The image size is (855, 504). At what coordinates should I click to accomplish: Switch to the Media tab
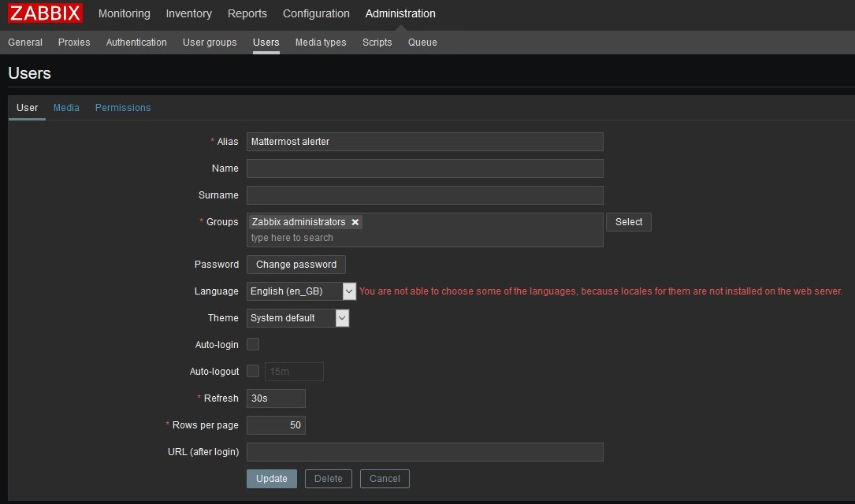click(x=66, y=108)
